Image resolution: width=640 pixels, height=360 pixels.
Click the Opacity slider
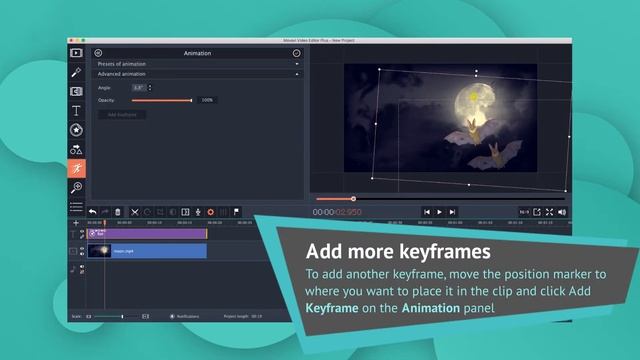tap(162, 100)
